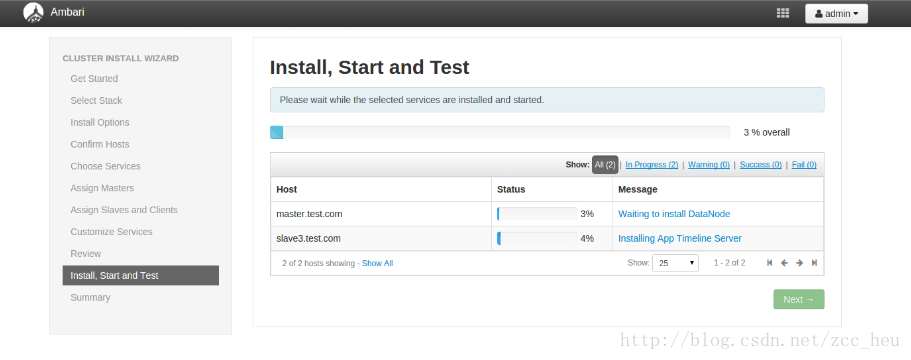Go to previous page arrow
This screenshot has height=360, width=911.
click(784, 263)
